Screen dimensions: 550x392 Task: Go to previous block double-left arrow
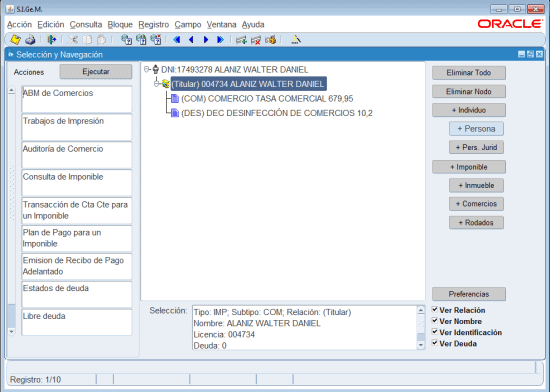coord(177,40)
